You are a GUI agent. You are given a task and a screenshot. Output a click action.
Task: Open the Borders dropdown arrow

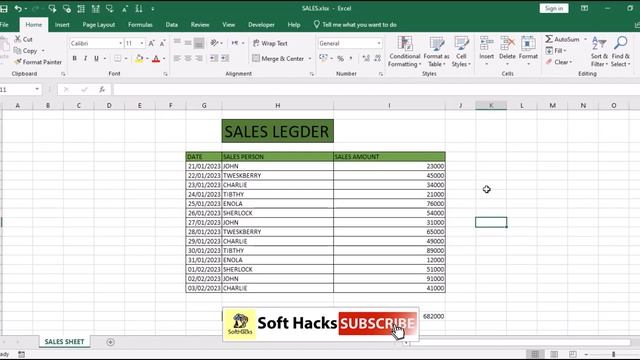[x=126, y=58]
